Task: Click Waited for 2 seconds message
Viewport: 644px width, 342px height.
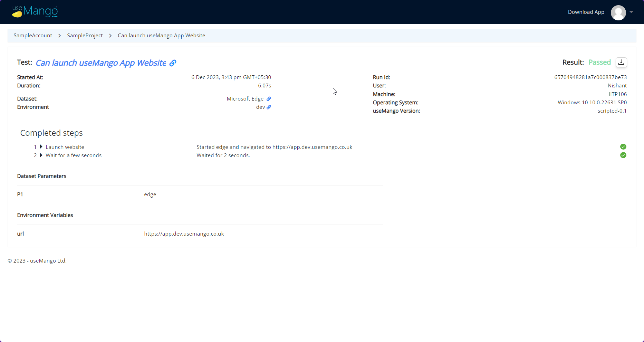Action: coord(223,155)
